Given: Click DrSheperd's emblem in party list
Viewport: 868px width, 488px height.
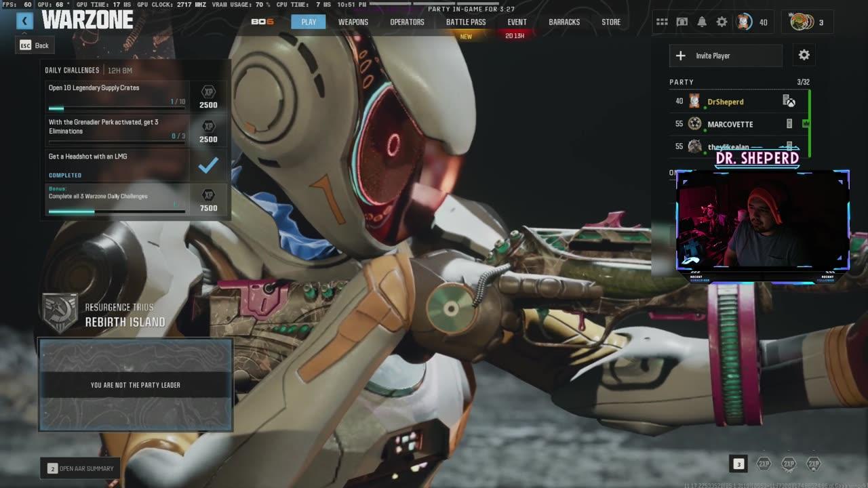Looking at the screenshot, I should pos(694,102).
